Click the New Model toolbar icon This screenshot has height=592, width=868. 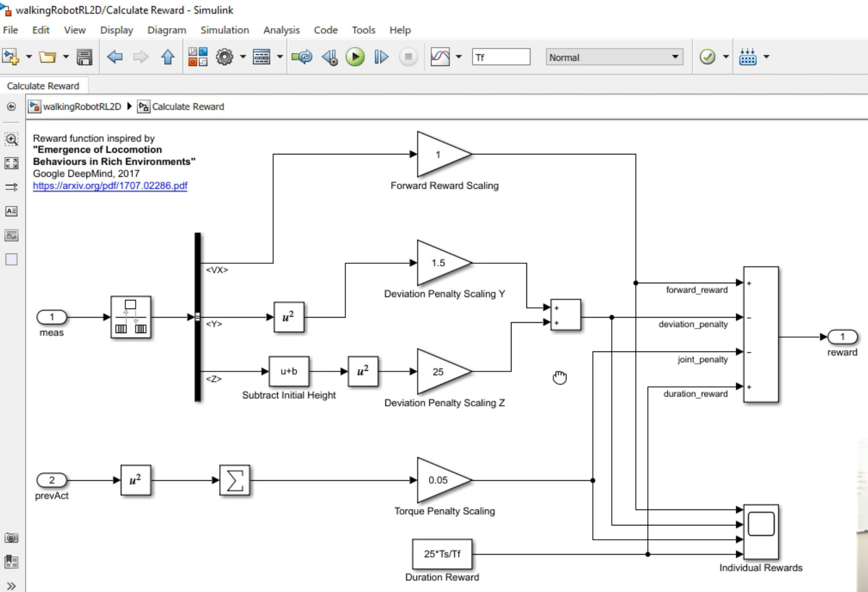(x=11, y=57)
